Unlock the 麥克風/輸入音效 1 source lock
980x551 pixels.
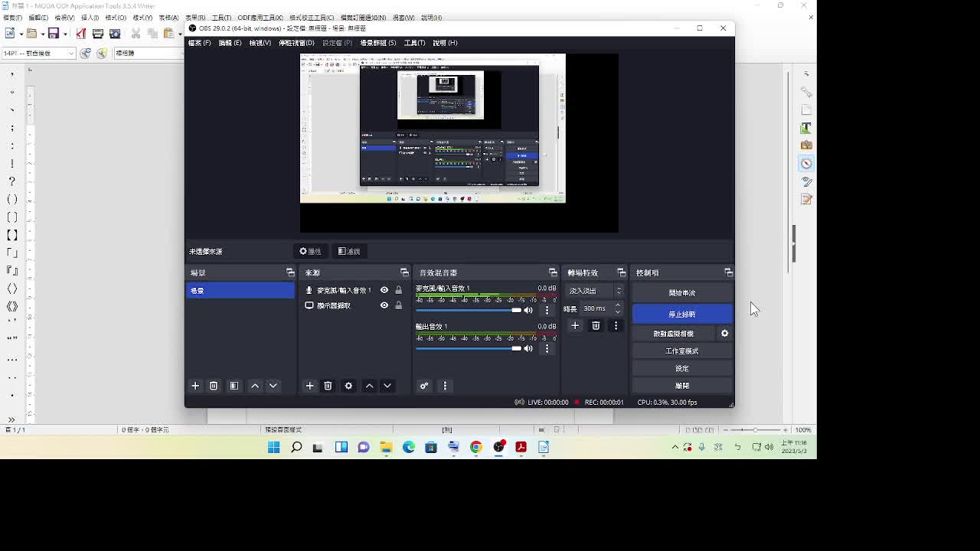tap(398, 290)
